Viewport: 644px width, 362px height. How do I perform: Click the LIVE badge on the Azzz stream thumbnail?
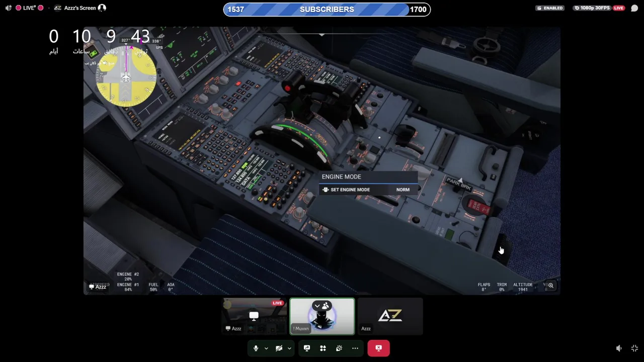pyautogui.click(x=277, y=303)
